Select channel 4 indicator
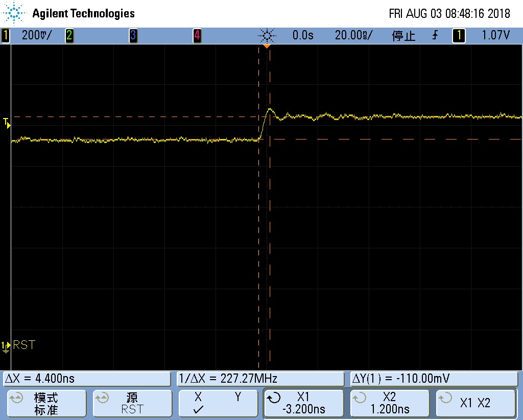523x420 pixels. coord(197,35)
